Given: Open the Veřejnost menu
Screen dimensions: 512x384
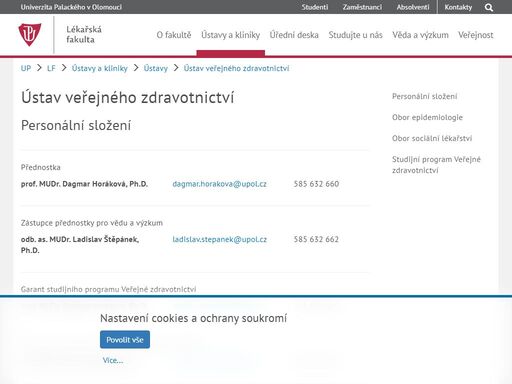Looking at the screenshot, I should click(475, 35).
